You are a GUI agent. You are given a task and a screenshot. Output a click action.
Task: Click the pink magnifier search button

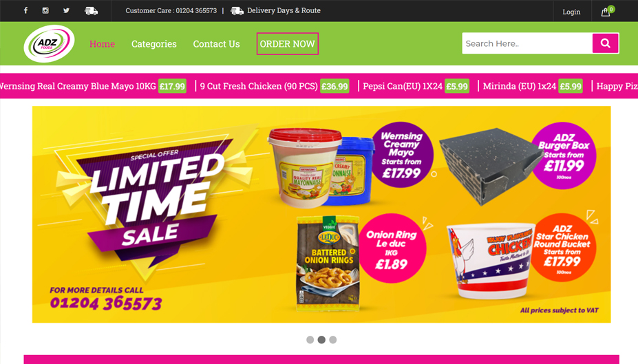point(606,43)
